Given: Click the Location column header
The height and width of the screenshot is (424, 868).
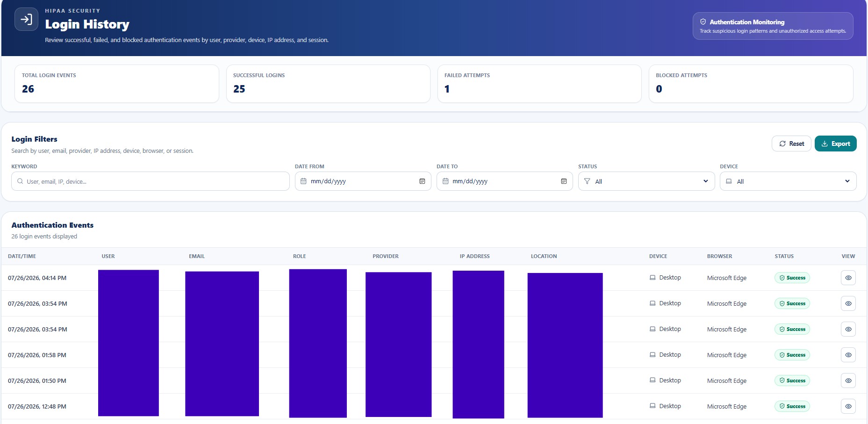Looking at the screenshot, I should tap(544, 256).
